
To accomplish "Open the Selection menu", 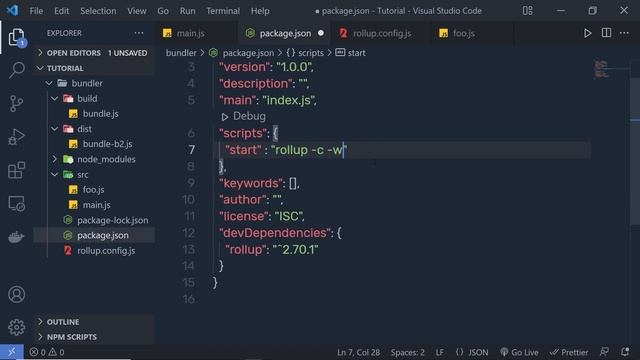I will point(98,11).
